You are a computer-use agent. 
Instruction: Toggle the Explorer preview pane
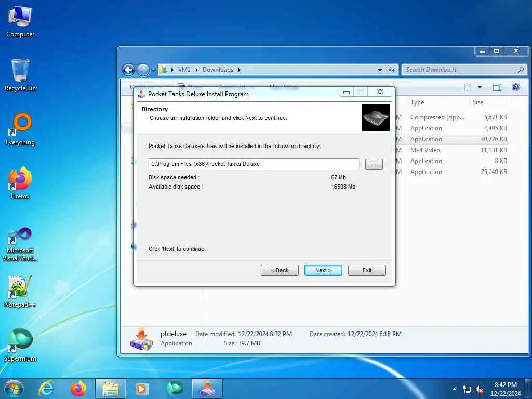tap(497, 87)
